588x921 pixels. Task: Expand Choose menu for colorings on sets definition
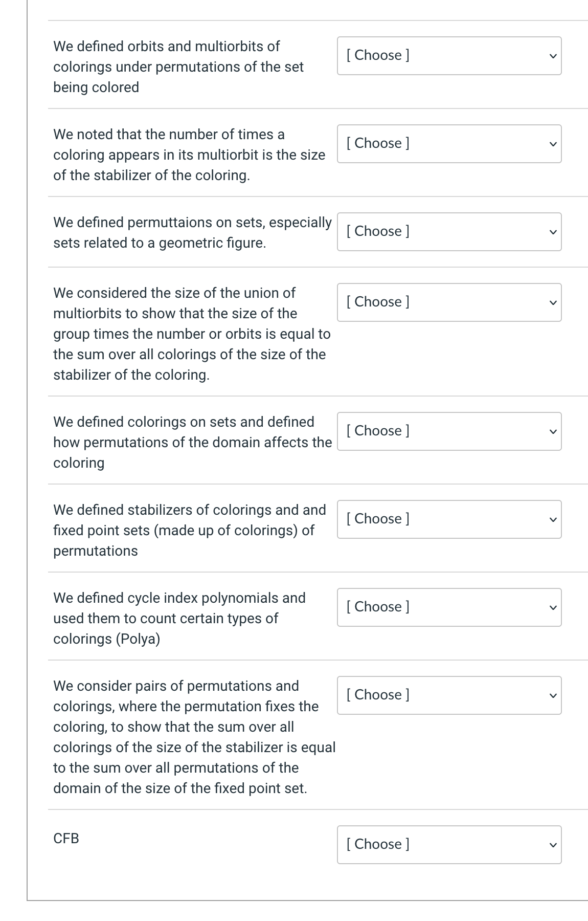[x=449, y=431]
